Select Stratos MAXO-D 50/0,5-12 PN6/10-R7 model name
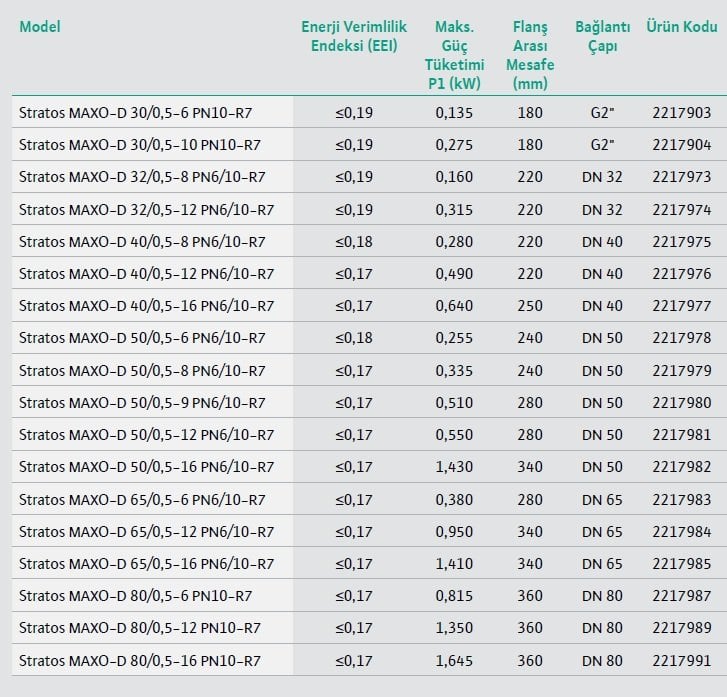This screenshot has width=727, height=697. [x=147, y=435]
